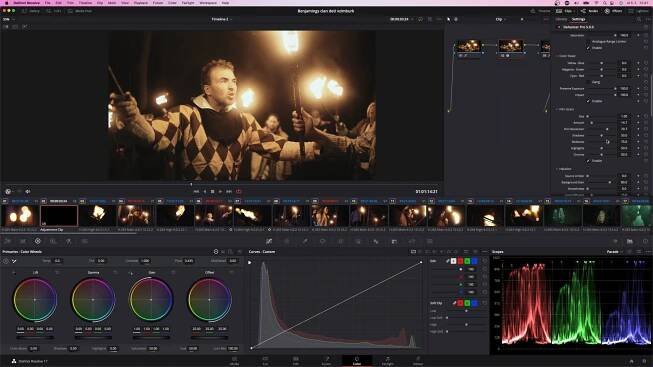This screenshot has height=367, width=653.
Task: Open the Parade scope type dropdown
Action: pyautogui.click(x=614, y=252)
